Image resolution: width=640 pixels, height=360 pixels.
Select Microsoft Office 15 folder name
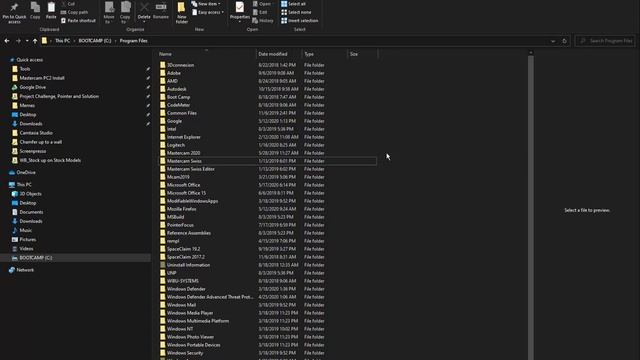pos(187,193)
